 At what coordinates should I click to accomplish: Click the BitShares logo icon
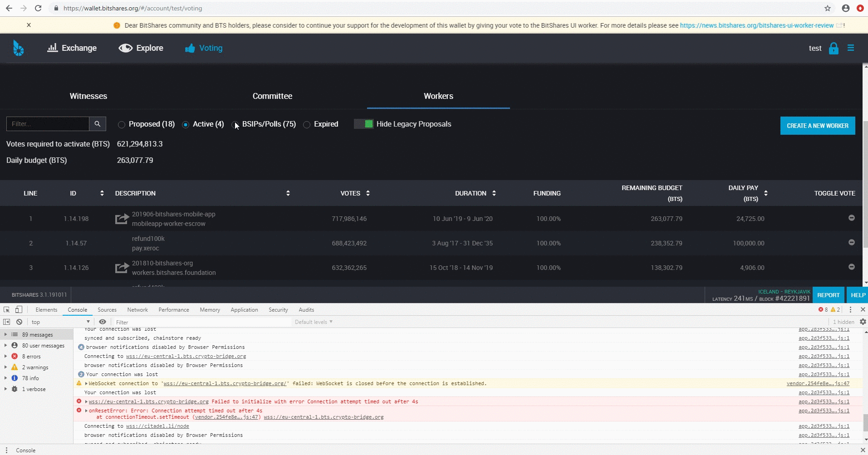tap(18, 48)
